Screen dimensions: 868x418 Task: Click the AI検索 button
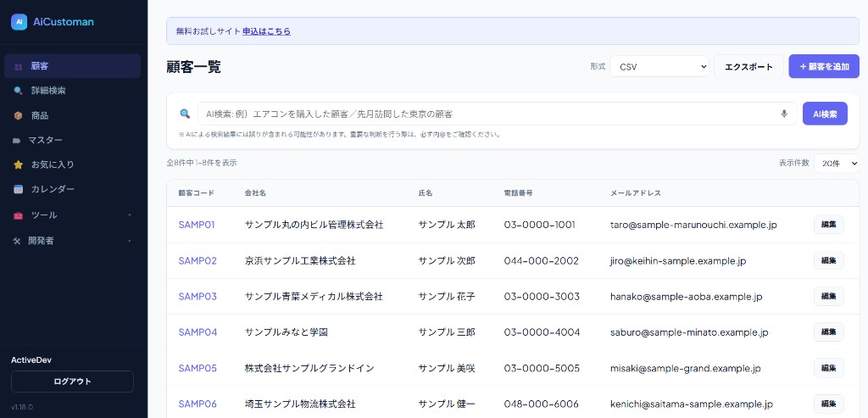pos(825,114)
